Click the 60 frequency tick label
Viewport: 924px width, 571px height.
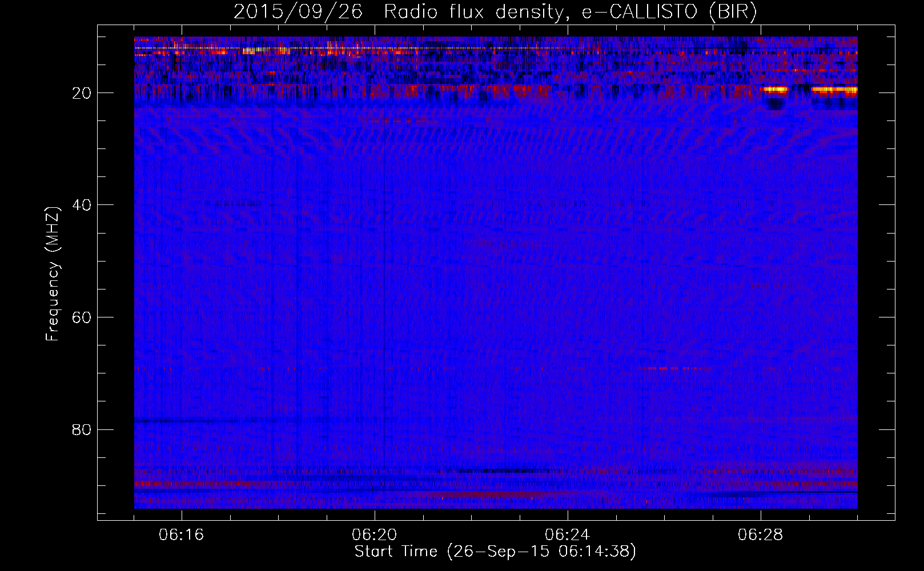[82, 317]
